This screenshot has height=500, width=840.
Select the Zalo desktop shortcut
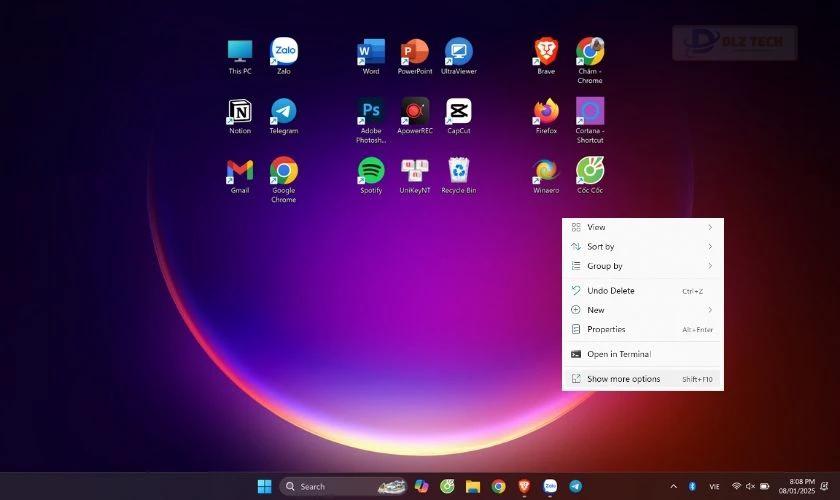pos(283,56)
